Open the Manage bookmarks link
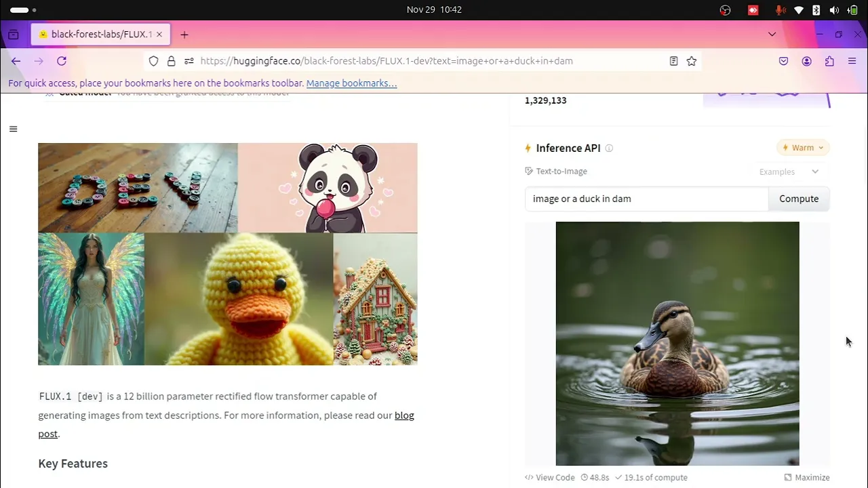The image size is (868, 488). tap(351, 83)
